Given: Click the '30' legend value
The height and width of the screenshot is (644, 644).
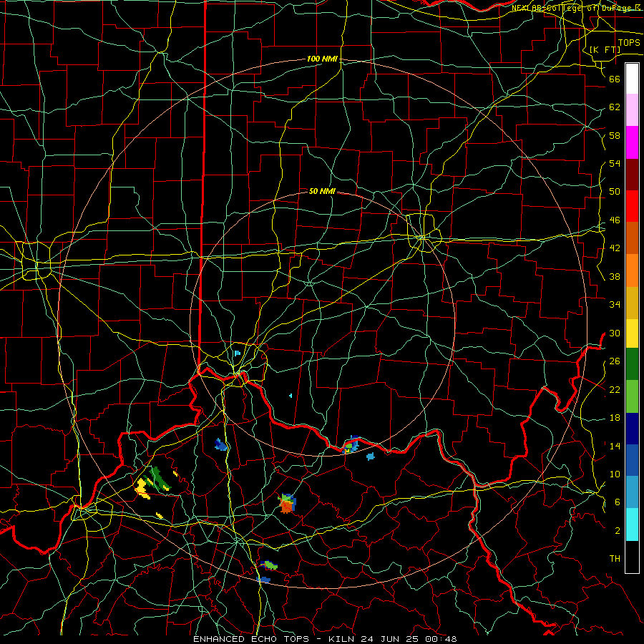Looking at the screenshot, I should (x=615, y=333).
